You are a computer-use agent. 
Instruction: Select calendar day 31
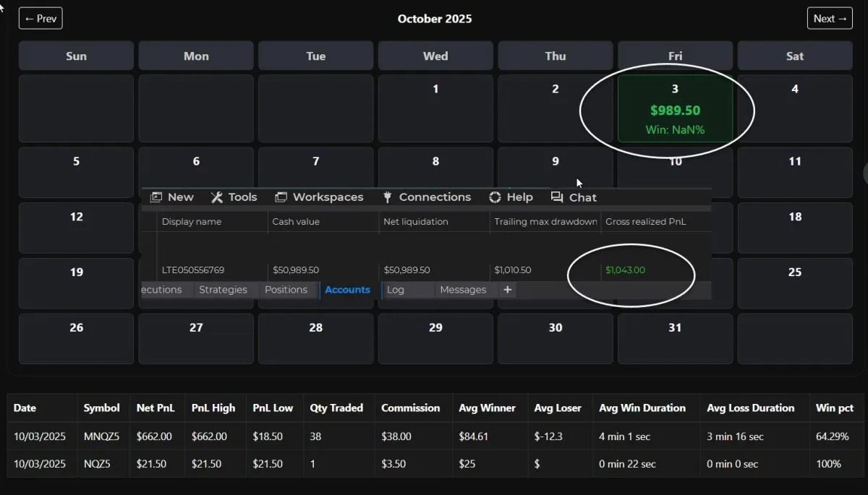[x=675, y=338]
